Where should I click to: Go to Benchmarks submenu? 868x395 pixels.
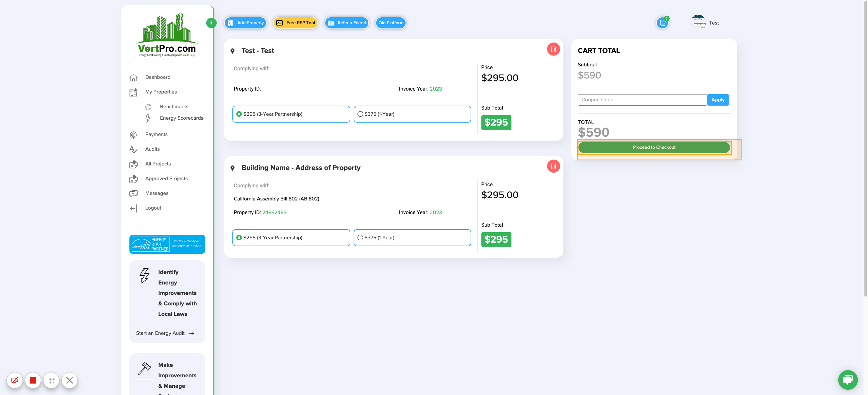174,107
